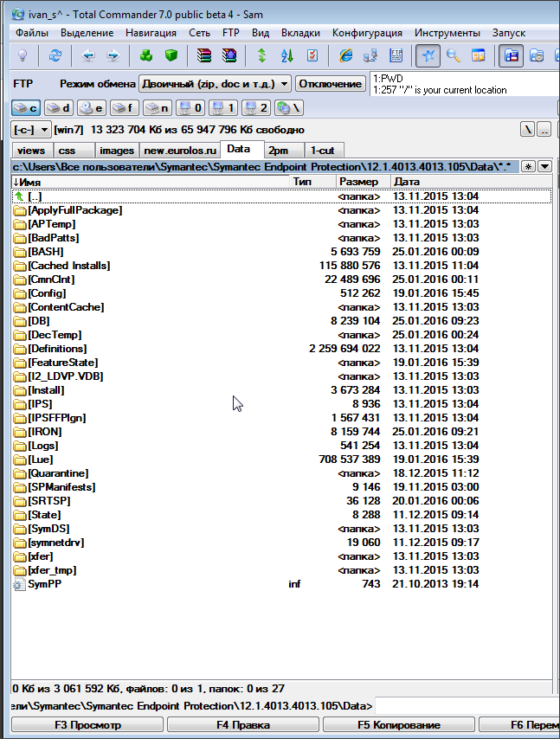560x739 pixels.
Task: Click the green up-down arrows icon
Action: click(x=262, y=55)
